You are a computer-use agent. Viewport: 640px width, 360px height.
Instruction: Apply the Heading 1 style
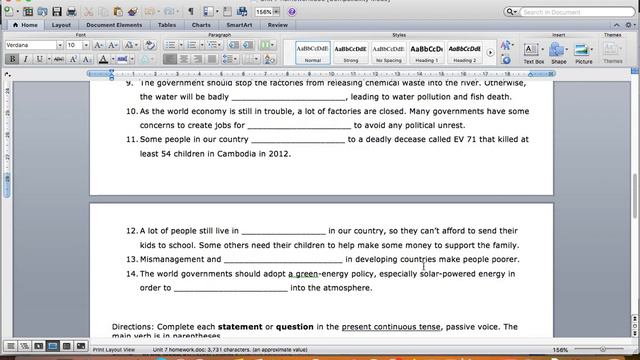pyautogui.click(x=427, y=53)
